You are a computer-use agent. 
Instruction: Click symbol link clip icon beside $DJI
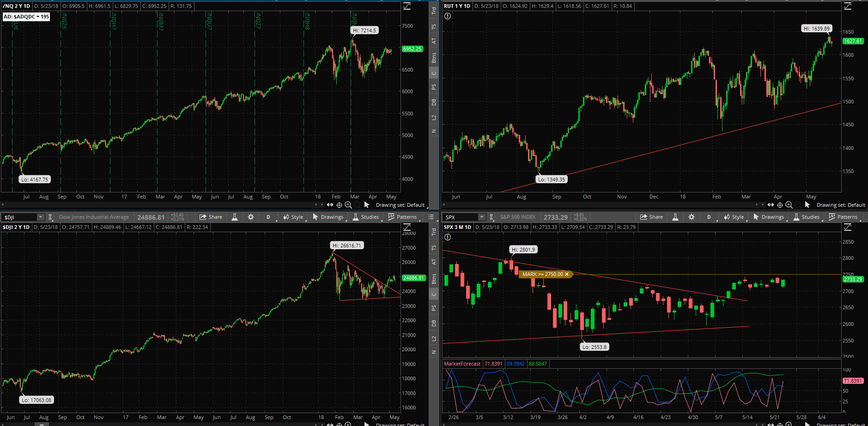(50, 217)
